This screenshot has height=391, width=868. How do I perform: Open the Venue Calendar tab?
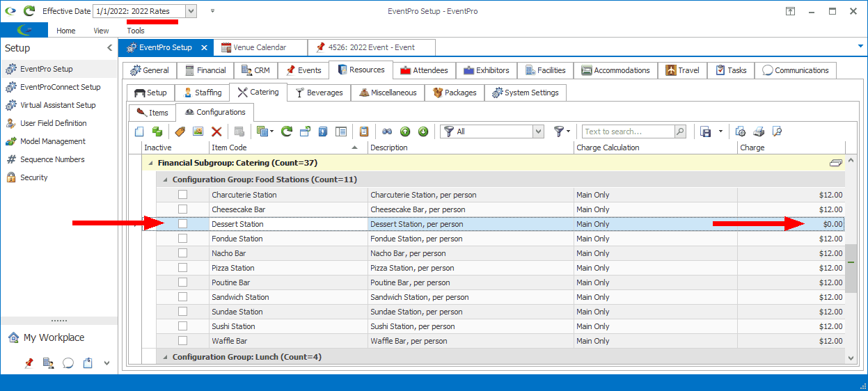(259, 47)
